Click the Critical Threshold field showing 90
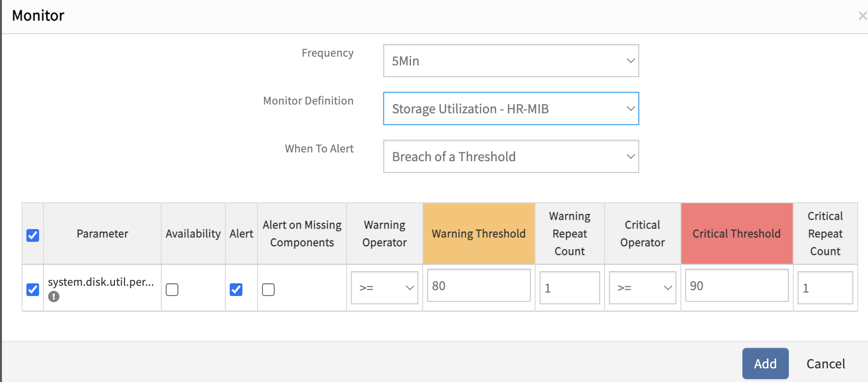Image resolution: width=868 pixels, height=382 pixels. pyautogui.click(x=737, y=286)
